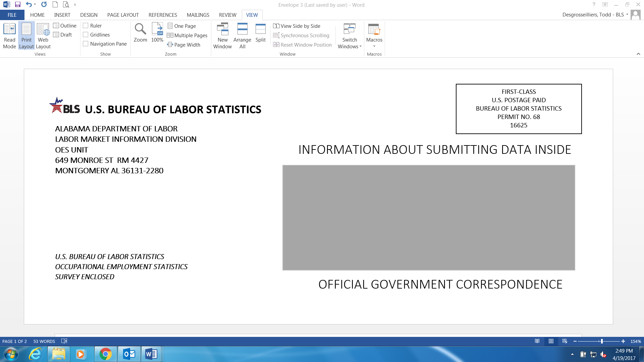Open the FILE menu
Image resolution: width=644 pixels, height=362 pixels.
(x=12, y=15)
